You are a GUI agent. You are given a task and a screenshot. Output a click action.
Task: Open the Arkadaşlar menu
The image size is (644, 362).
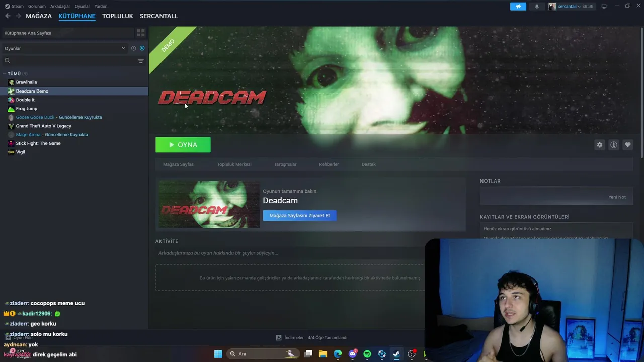click(x=60, y=6)
